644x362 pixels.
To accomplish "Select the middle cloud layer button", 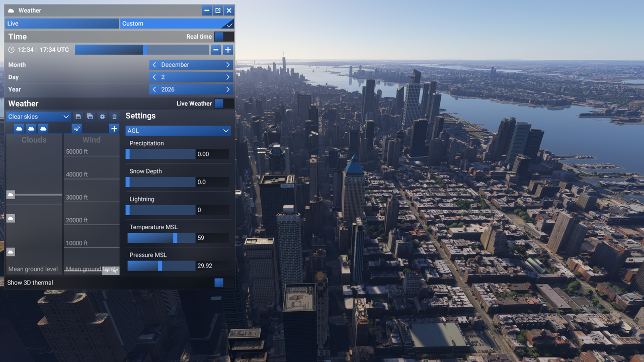I will pyautogui.click(x=31, y=129).
